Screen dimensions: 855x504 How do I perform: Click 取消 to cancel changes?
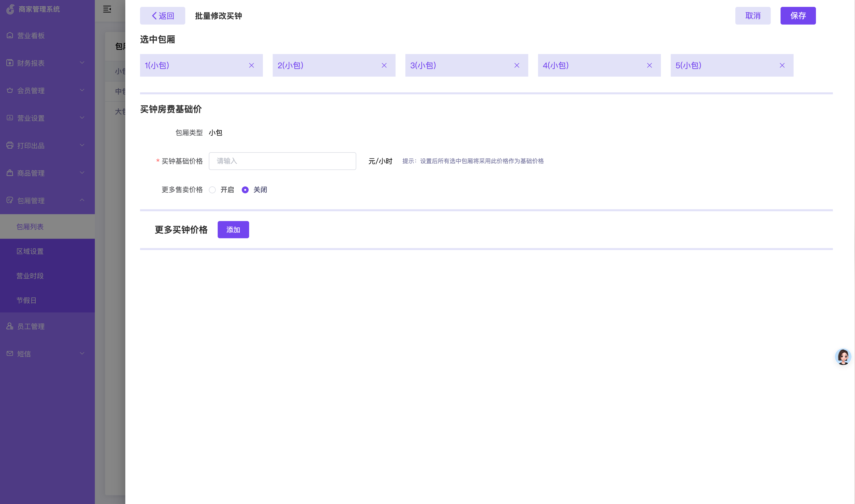(x=753, y=16)
